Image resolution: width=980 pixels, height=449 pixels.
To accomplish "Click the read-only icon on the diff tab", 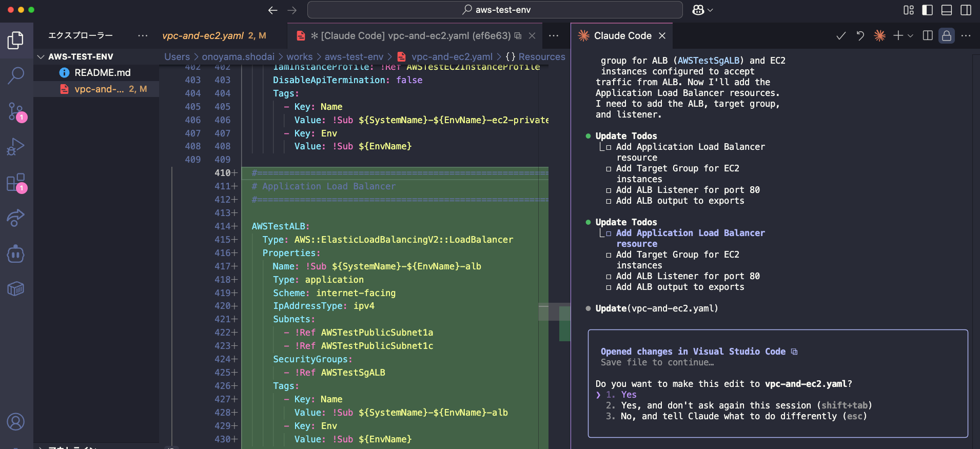I will pyautogui.click(x=518, y=36).
